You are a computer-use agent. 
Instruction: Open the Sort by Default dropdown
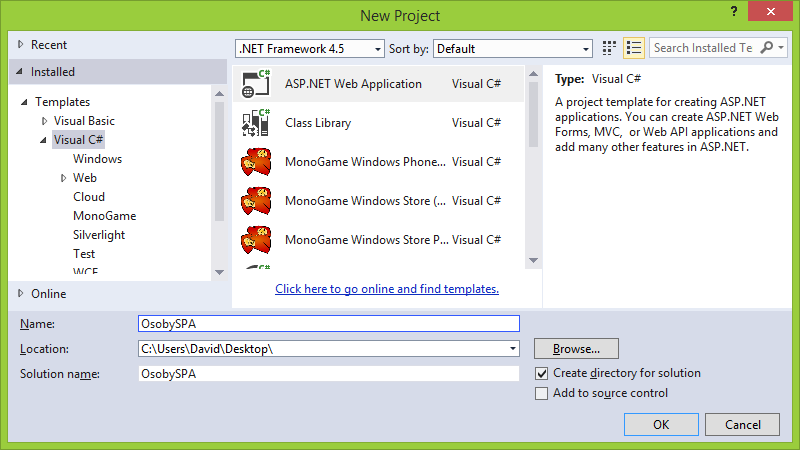(512, 49)
